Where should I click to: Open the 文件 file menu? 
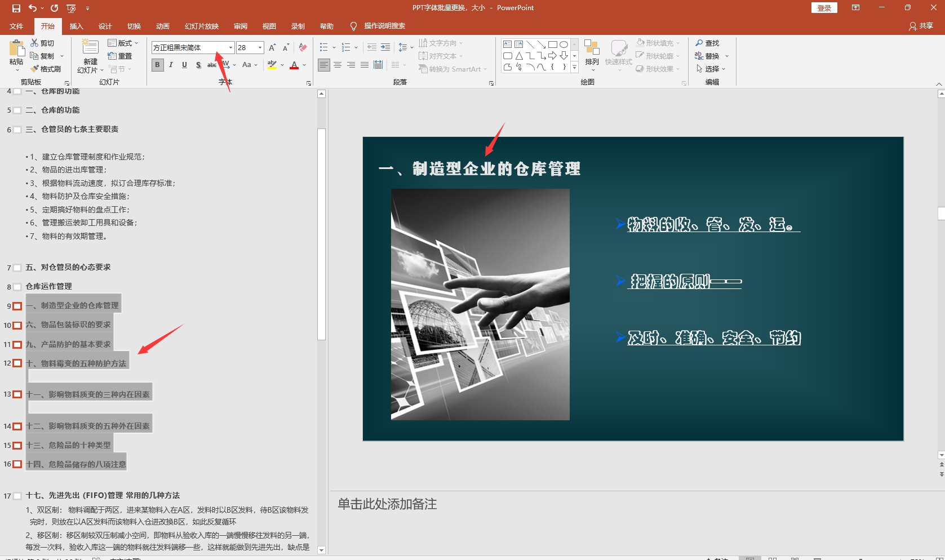pos(16,26)
